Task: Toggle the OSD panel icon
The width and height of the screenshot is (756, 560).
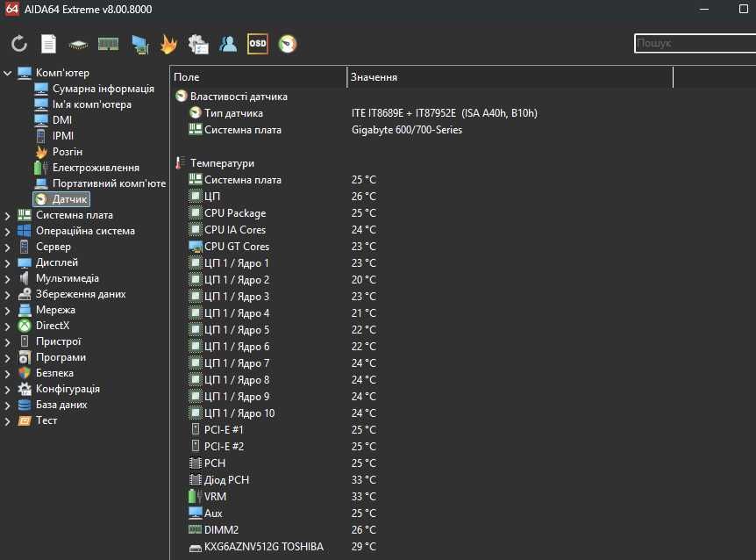Action: coord(258,44)
